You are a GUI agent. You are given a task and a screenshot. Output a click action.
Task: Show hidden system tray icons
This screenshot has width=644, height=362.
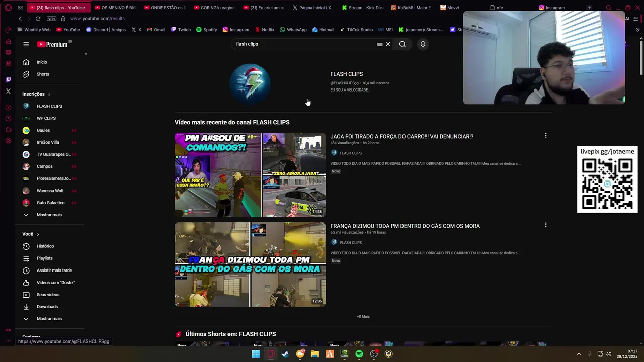pos(579,354)
